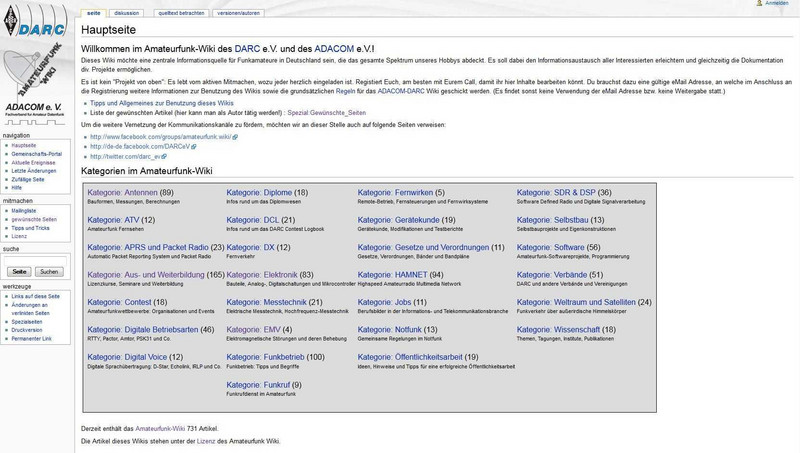This screenshot has height=453, width=800.
Task: Select the seite tab
Action: [x=93, y=13]
